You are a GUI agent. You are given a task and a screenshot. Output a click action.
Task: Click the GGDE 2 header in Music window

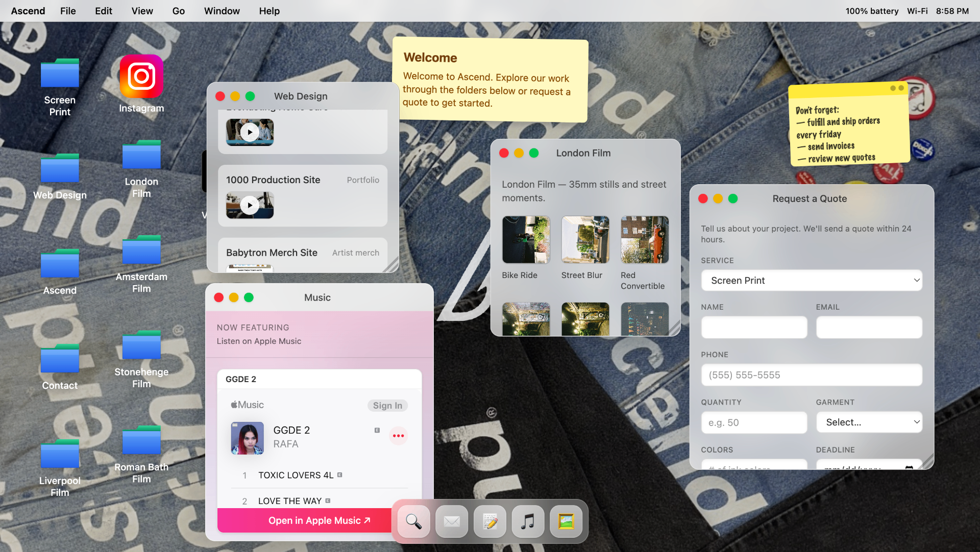241,379
